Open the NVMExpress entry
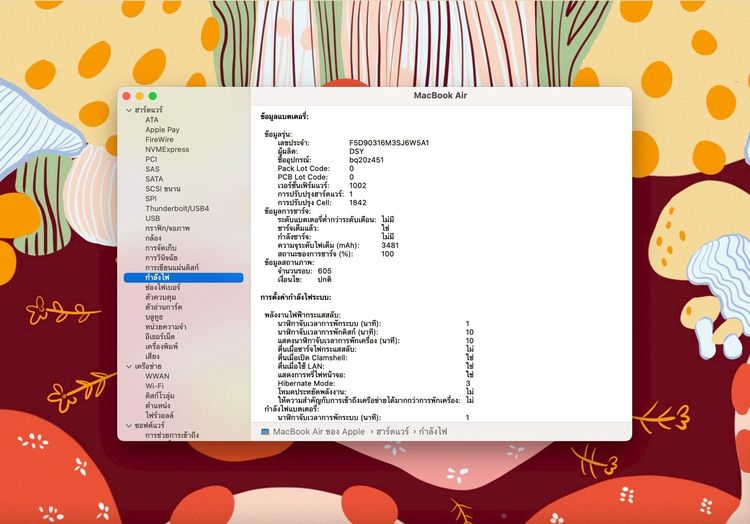 [167, 149]
